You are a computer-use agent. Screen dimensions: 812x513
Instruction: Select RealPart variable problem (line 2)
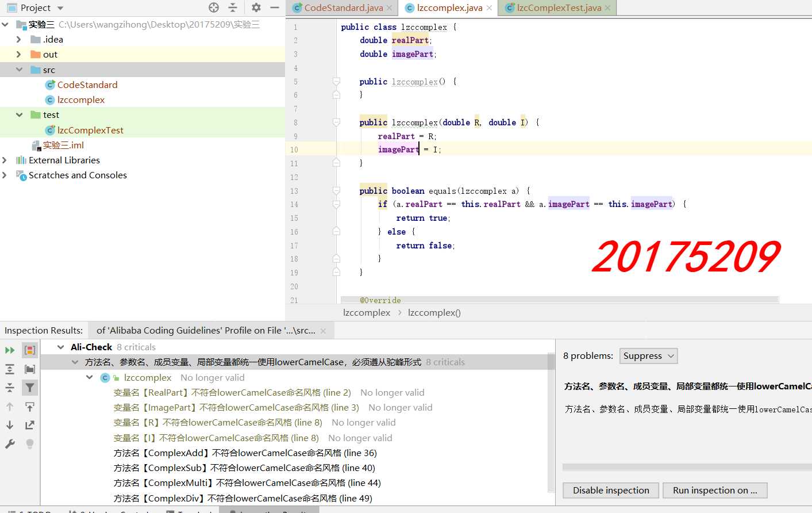pyautogui.click(x=232, y=393)
